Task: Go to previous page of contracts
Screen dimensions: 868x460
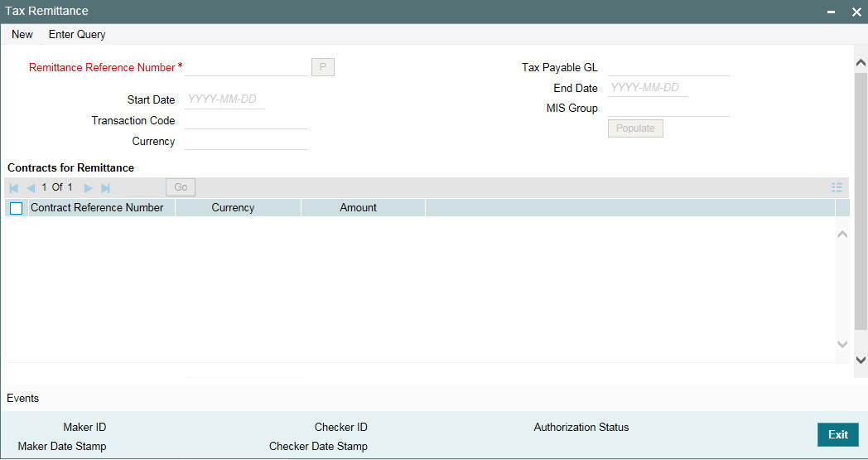Action: point(31,188)
